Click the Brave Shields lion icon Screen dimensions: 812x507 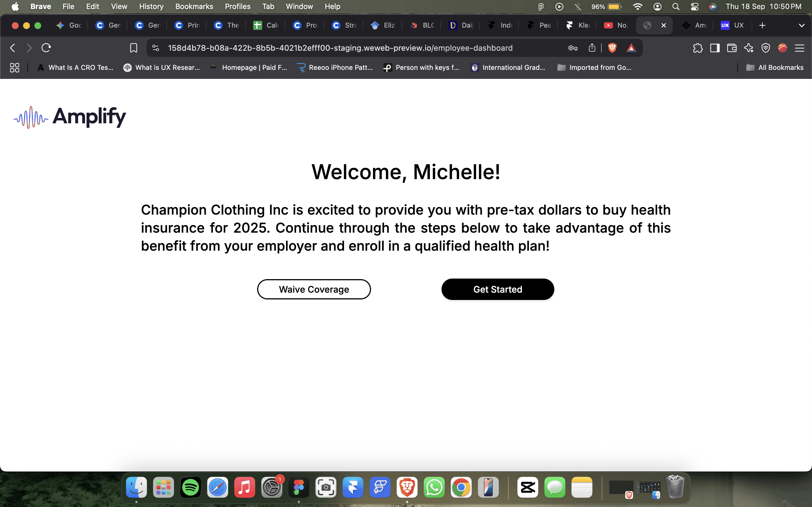612,48
